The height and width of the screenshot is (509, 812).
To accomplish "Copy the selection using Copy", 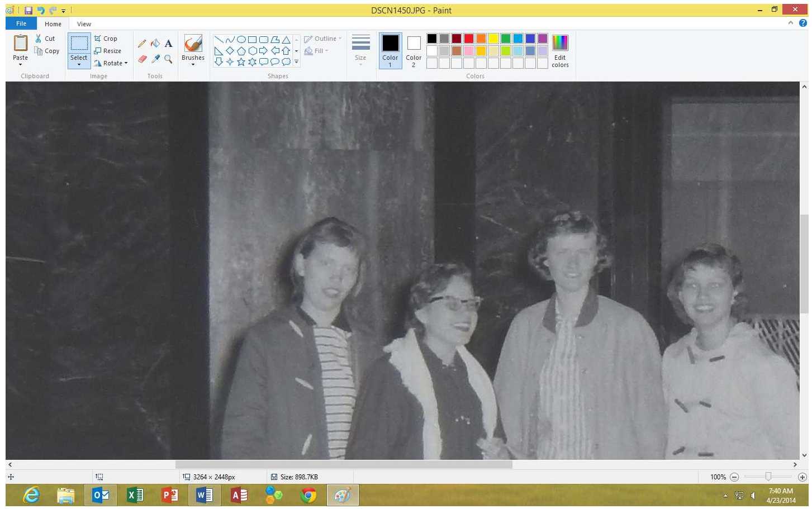I will pyautogui.click(x=46, y=51).
